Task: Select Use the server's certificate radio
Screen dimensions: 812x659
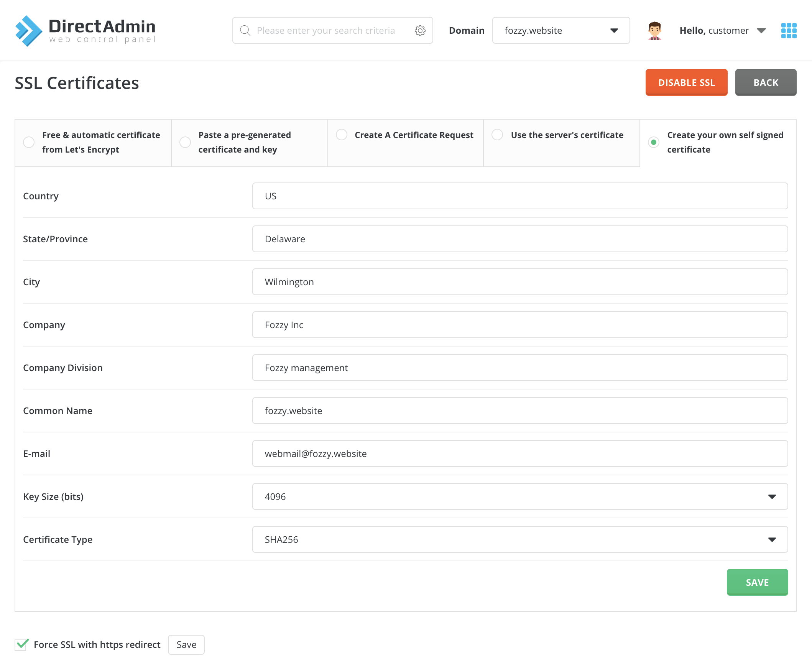Action: pos(497,135)
